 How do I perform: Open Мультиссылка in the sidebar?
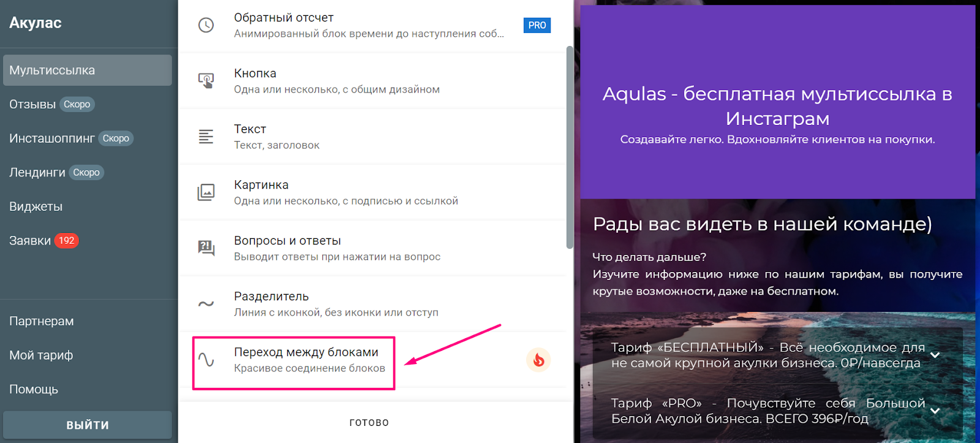point(88,70)
